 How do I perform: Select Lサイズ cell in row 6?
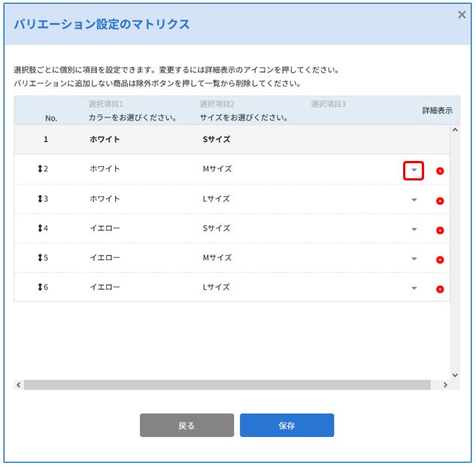(x=216, y=287)
